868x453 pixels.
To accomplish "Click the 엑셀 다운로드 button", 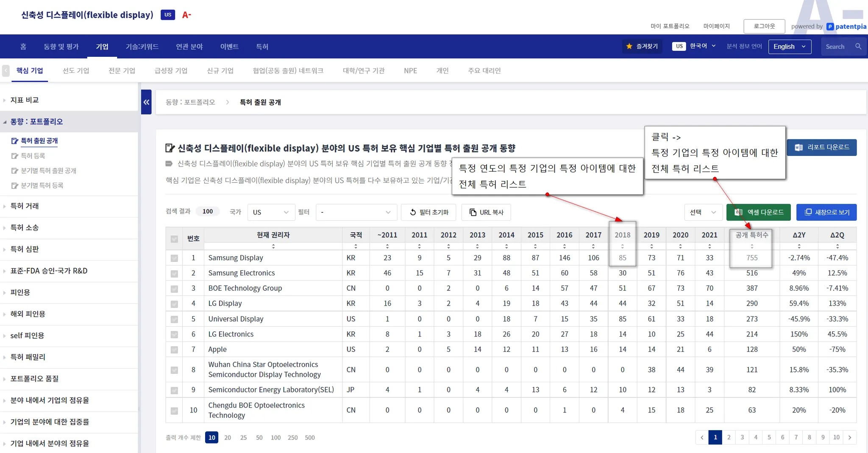I will [x=759, y=212].
